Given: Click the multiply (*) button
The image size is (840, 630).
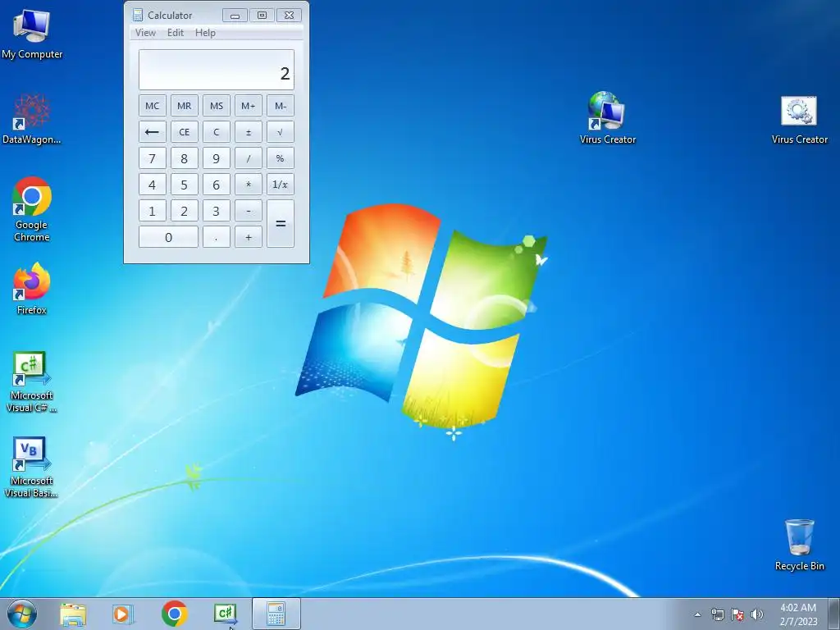Looking at the screenshot, I should tap(248, 185).
